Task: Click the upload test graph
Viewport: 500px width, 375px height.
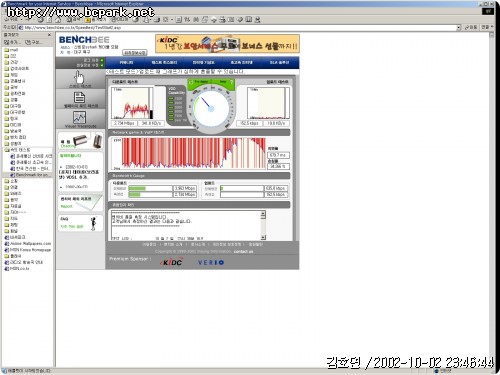Action: 268,103
